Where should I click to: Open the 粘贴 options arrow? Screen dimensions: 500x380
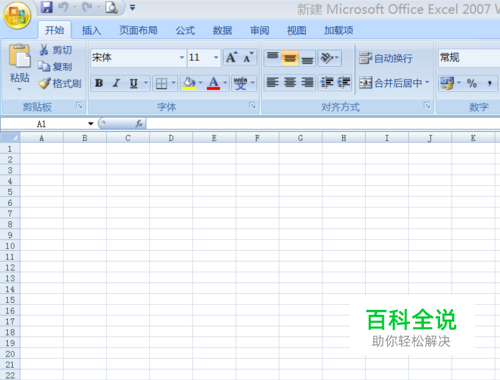point(19,89)
